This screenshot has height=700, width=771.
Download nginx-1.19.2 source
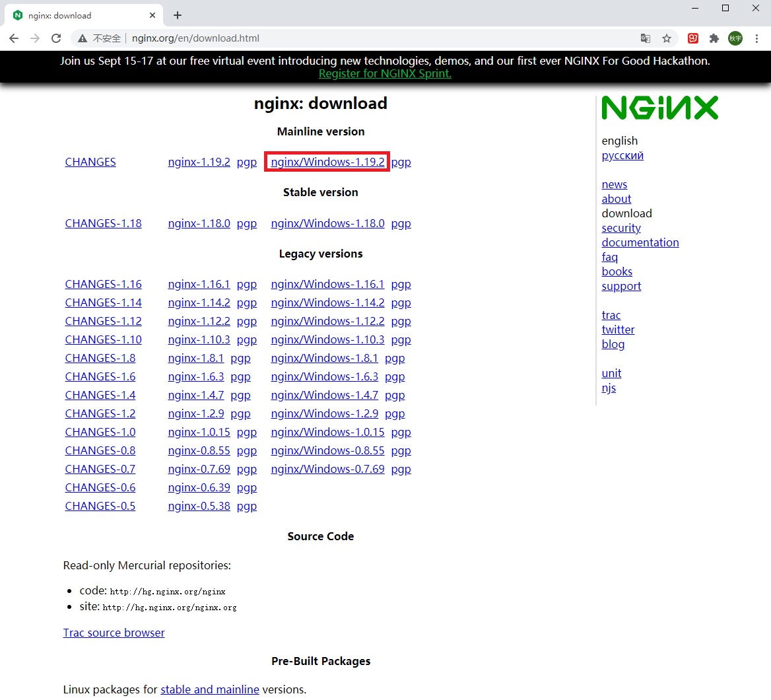199,162
